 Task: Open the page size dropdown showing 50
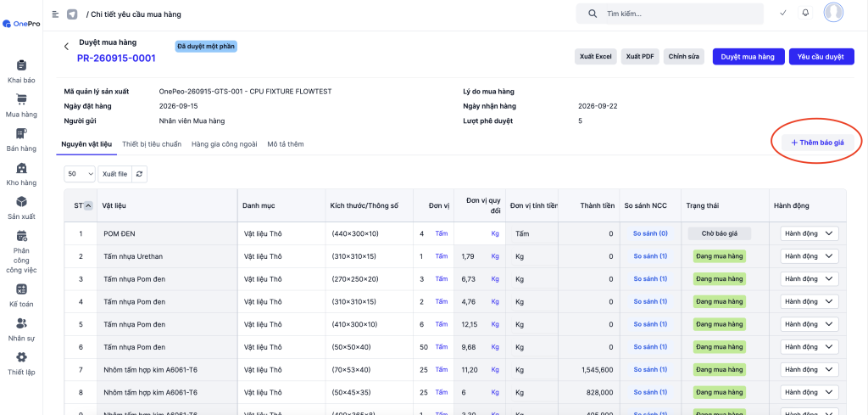(80, 174)
